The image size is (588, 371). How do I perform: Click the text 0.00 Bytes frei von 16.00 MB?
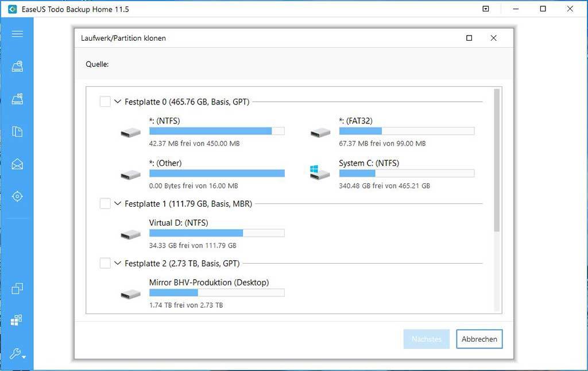pyautogui.click(x=194, y=185)
